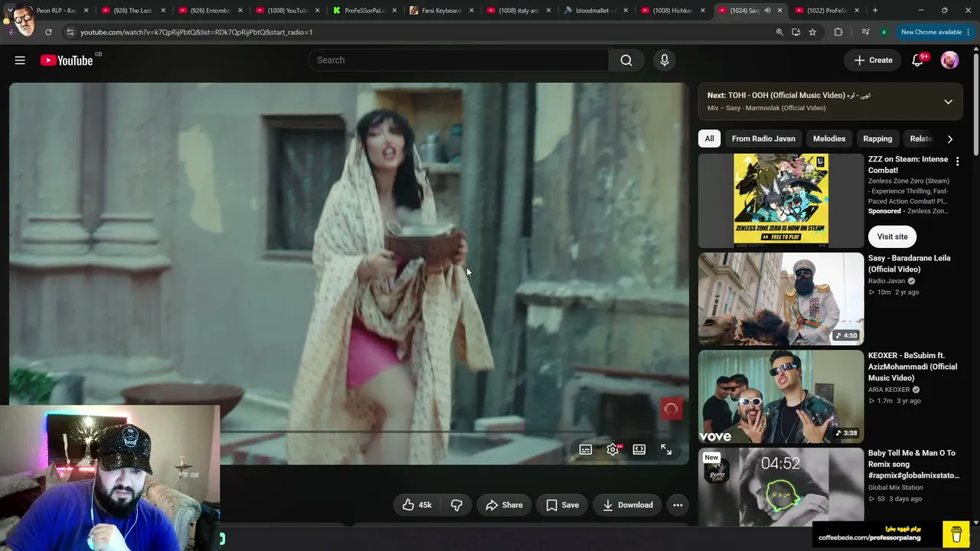Viewport: 980px width, 551px height.
Task: Open ZZZ on Steam ad thumbnail
Action: [x=781, y=201]
